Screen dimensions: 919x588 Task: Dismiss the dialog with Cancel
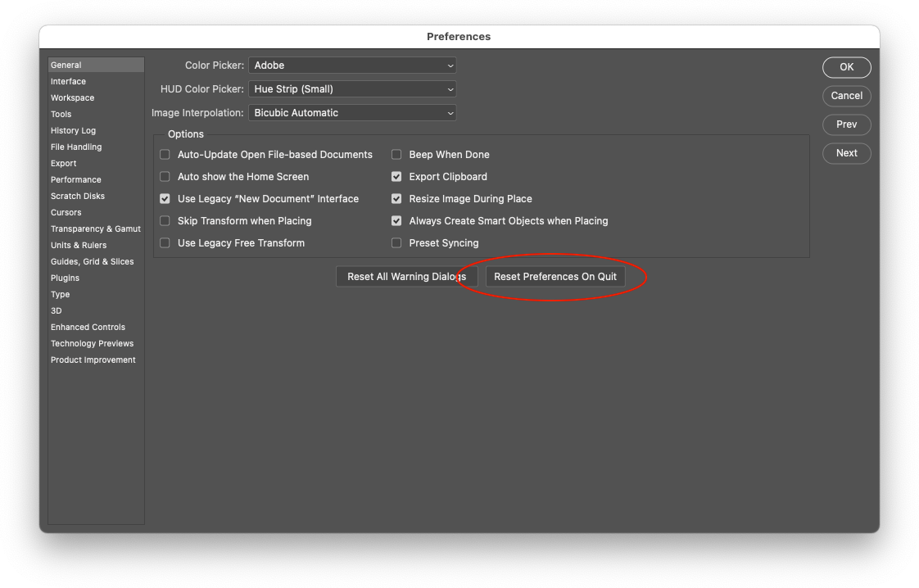[846, 96]
